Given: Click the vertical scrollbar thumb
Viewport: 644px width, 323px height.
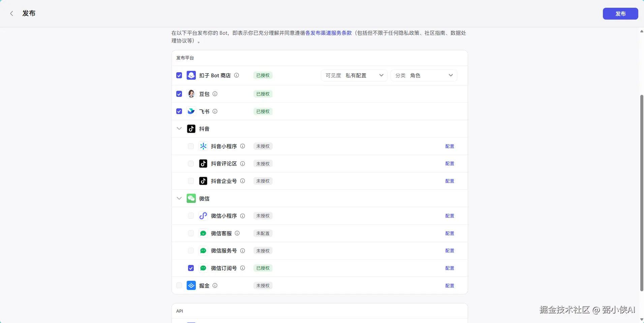Looking at the screenshot, I should [x=642, y=193].
